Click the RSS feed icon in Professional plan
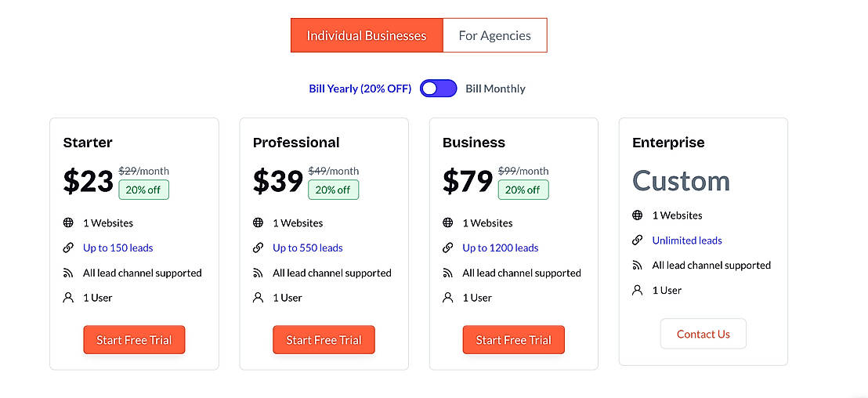The width and height of the screenshot is (868, 398). point(258,273)
